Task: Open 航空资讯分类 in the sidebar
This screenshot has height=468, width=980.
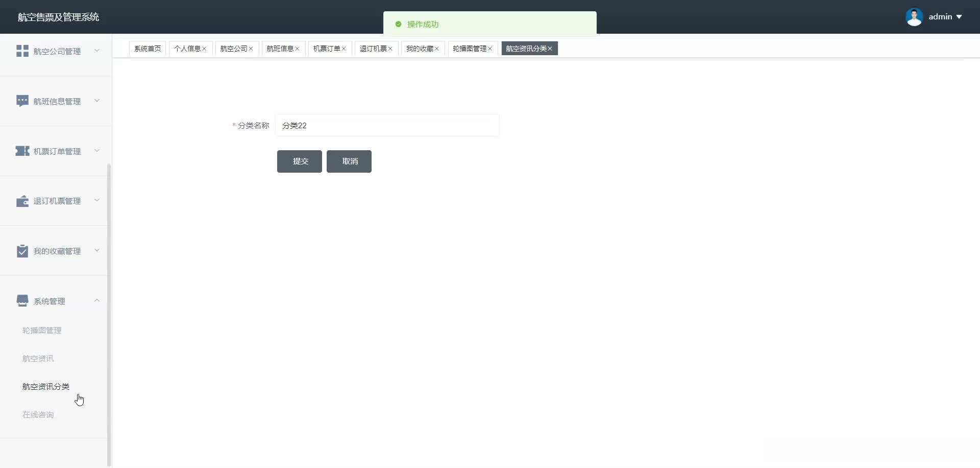Action: [46, 387]
